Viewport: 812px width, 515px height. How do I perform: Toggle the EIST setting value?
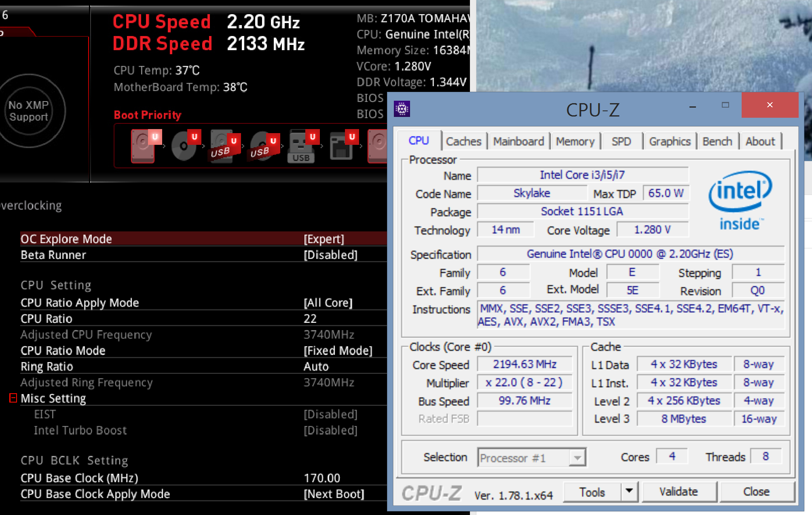(330, 414)
